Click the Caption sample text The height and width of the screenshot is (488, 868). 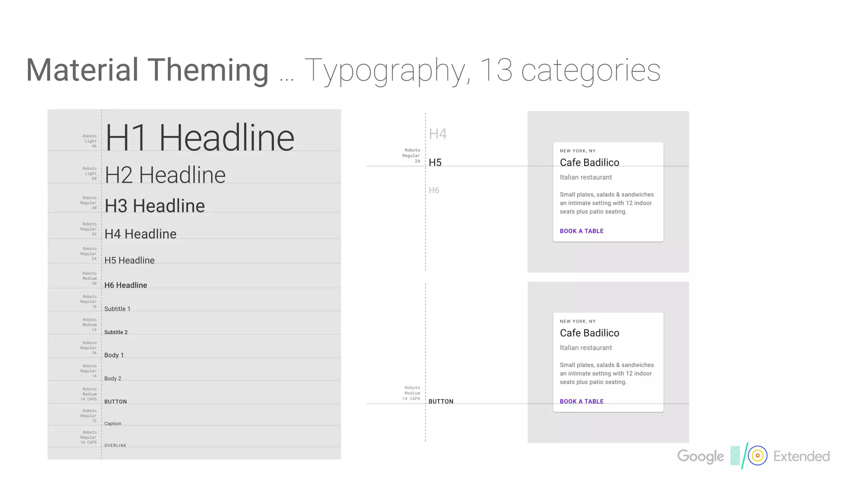[x=113, y=424]
